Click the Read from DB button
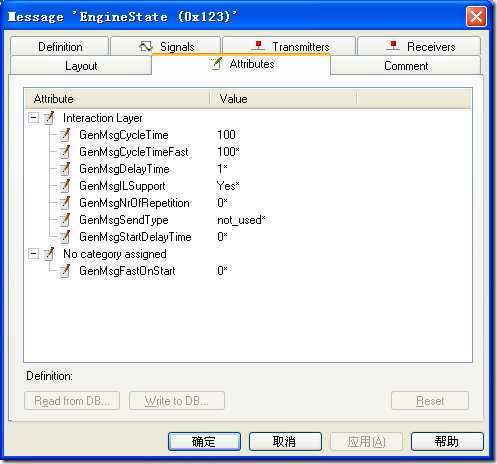 pyautogui.click(x=72, y=400)
